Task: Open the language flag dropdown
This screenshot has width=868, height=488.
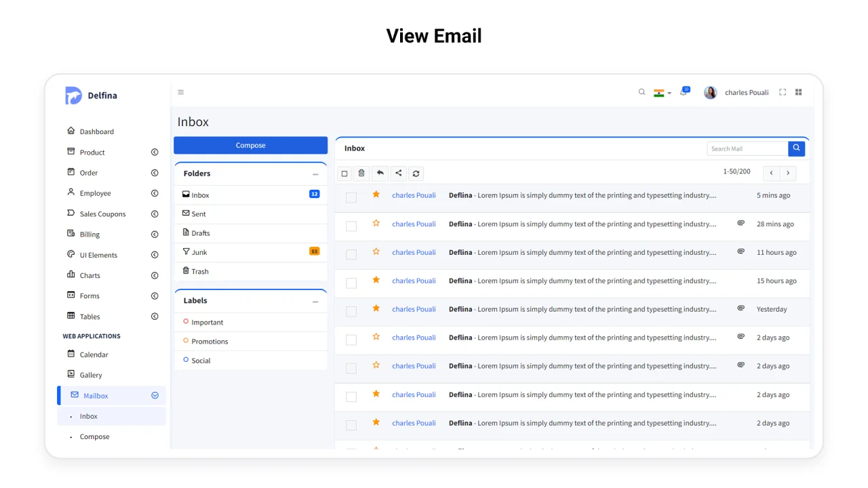Action: (x=662, y=93)
